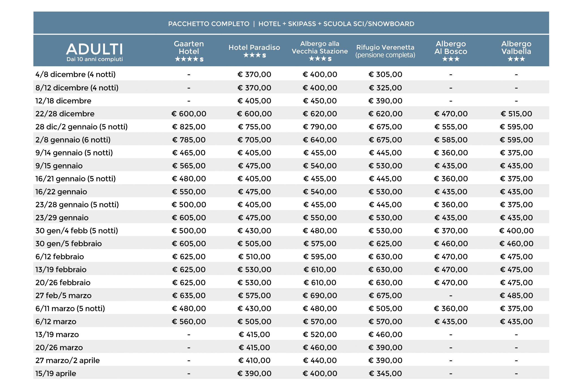Click the 'Dai 10 anni compiuti' subtitle
The height and width of the screenshot is (392, 583).
(95, 59)
